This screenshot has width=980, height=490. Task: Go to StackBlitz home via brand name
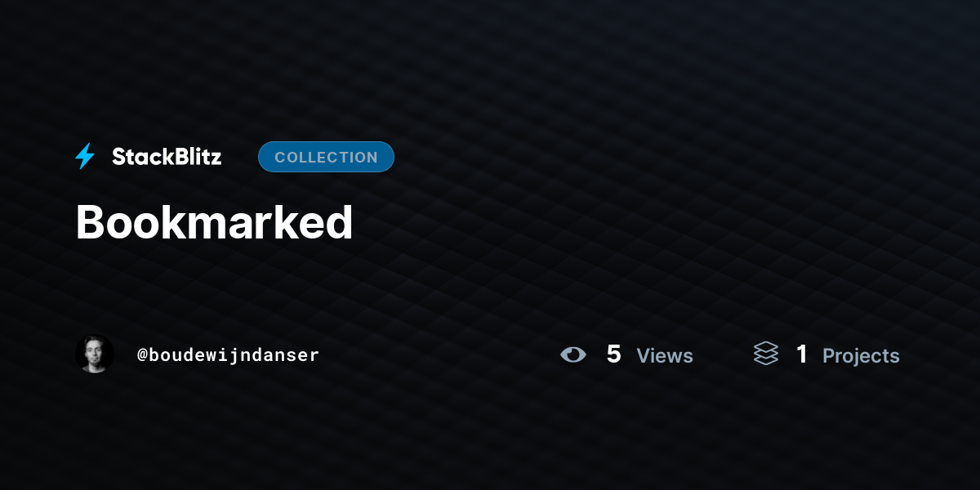[x=167, y=157]
